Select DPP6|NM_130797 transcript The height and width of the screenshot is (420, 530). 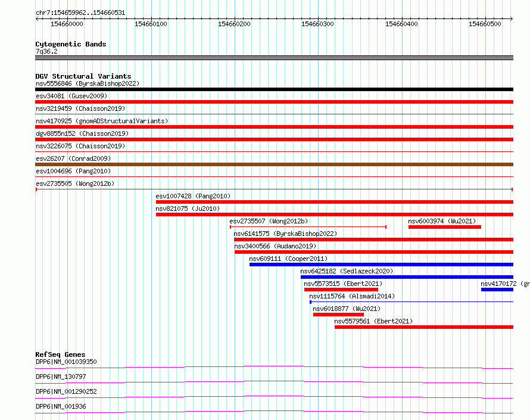(x=61, y=377)
